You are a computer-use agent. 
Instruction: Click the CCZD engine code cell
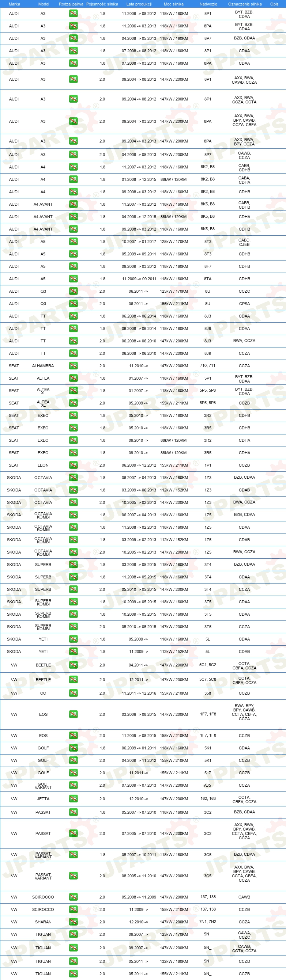pyautogui.click(x=245, y=961)
